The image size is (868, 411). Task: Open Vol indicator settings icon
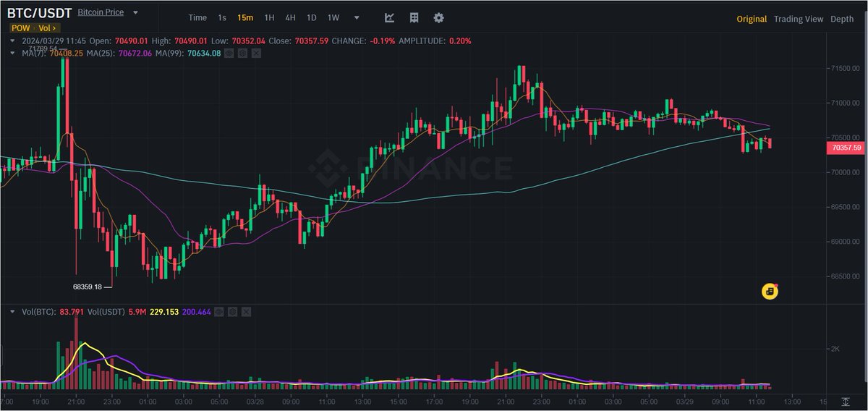pyautogui.click(x=233, y=311)
